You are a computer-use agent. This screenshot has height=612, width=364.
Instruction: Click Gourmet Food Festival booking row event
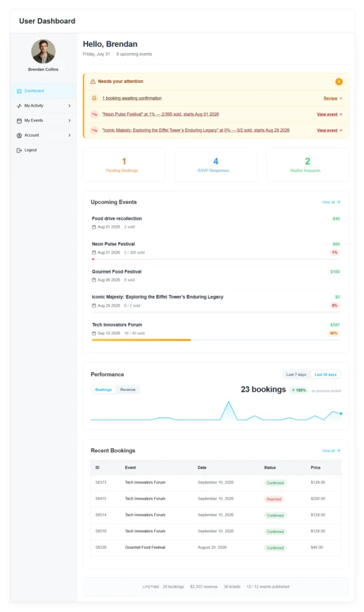click(145, 547)
